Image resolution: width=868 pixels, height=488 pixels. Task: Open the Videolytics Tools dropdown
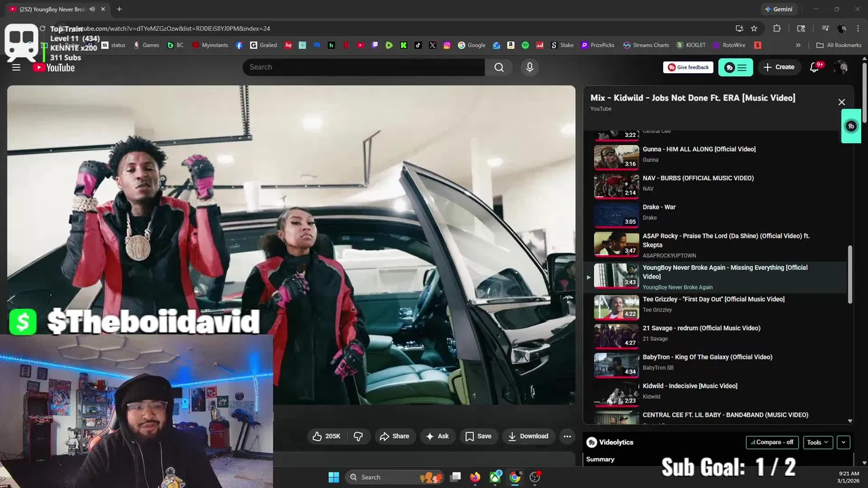pyautogui.click(x=818, y=443)
